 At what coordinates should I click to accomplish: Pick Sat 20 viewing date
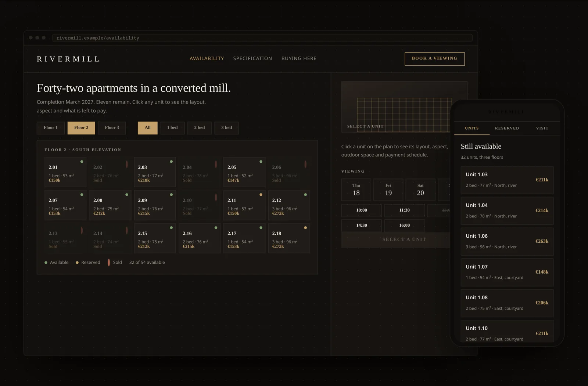click(420, 190)
